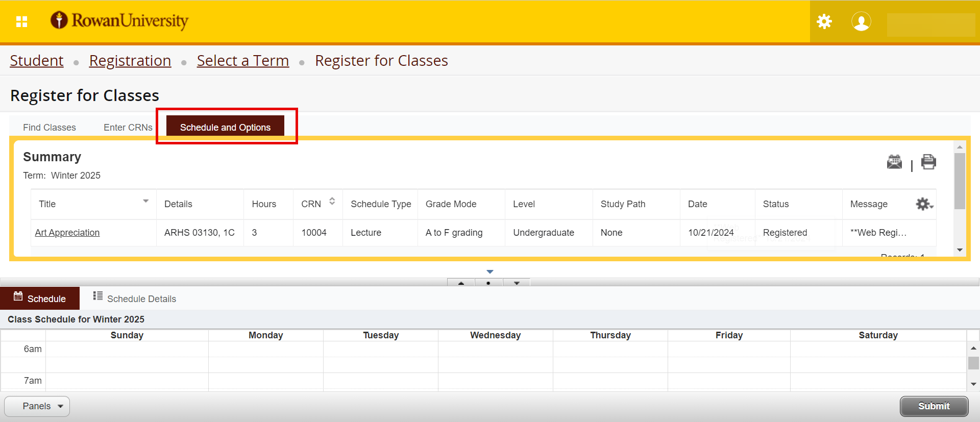Go to the Registration breadcrumb link

(x=130, y=61)
